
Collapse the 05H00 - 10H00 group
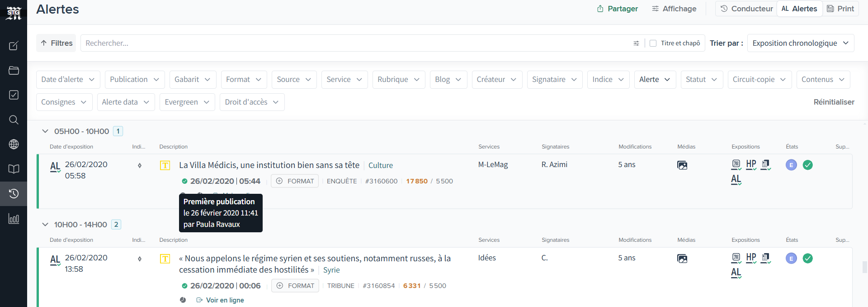(x=45, y=131)
